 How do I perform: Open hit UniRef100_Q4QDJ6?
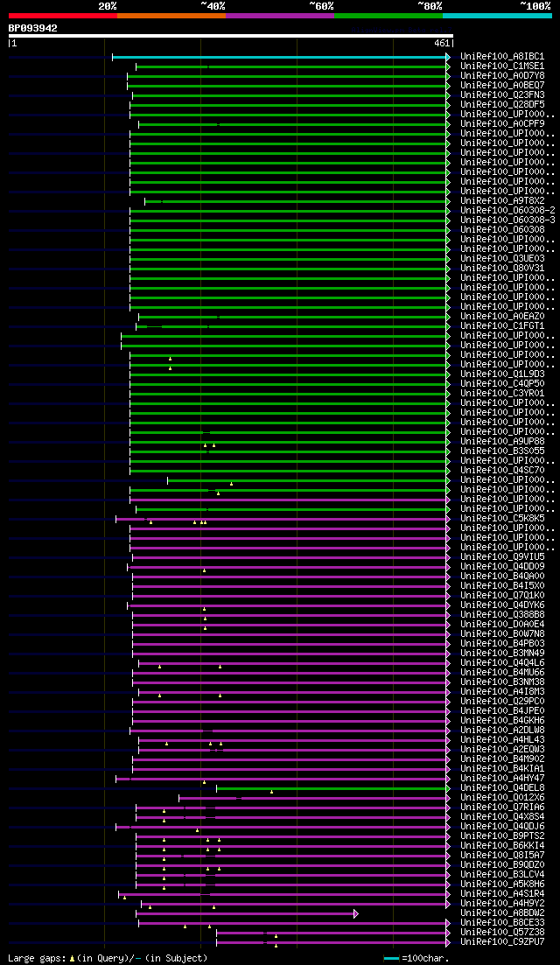pos(502,827)
